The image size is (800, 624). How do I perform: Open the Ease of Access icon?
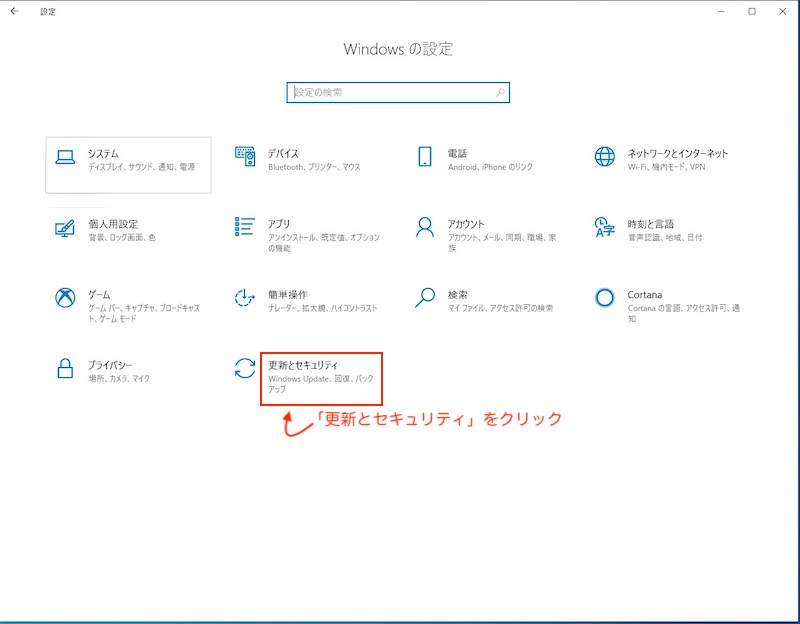tap(244, 297)
